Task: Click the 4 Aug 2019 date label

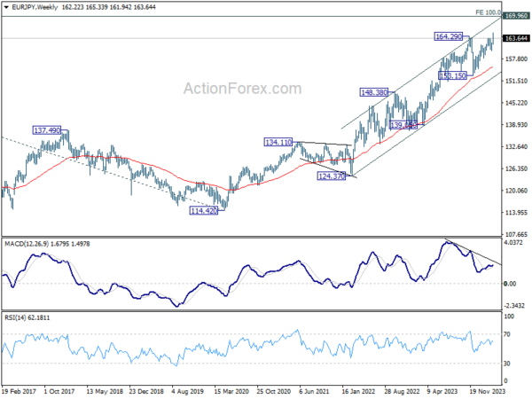Action: click(x=187, y=392)
